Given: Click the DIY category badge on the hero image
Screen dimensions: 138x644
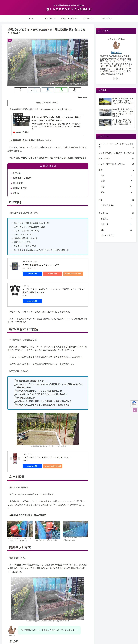Looking at the screenshot, I should (10, 40).
